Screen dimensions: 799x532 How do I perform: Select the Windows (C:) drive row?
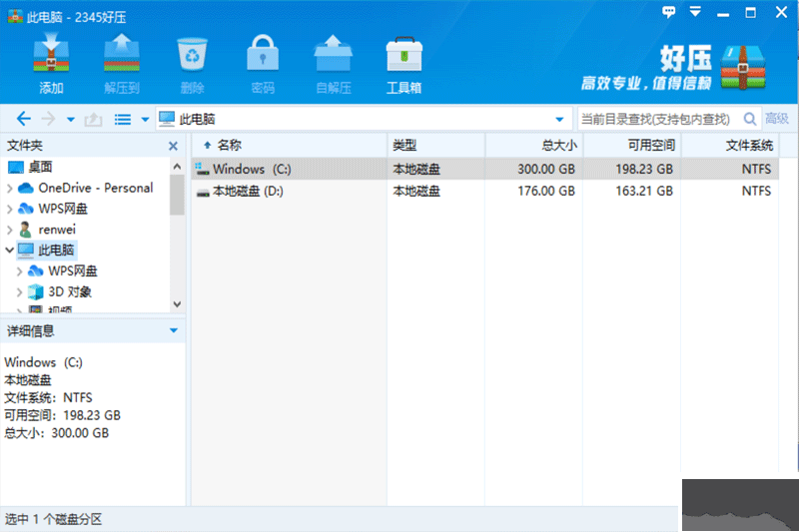(x=485, y=169)
